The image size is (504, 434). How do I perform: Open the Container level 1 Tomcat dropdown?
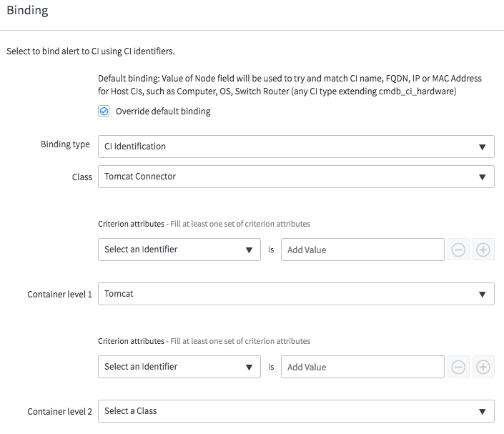[x=296, y=294]
